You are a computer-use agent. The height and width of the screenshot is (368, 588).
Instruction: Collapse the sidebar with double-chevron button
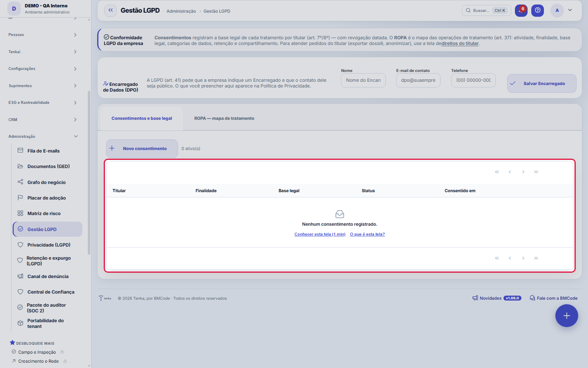pos(111,11)
